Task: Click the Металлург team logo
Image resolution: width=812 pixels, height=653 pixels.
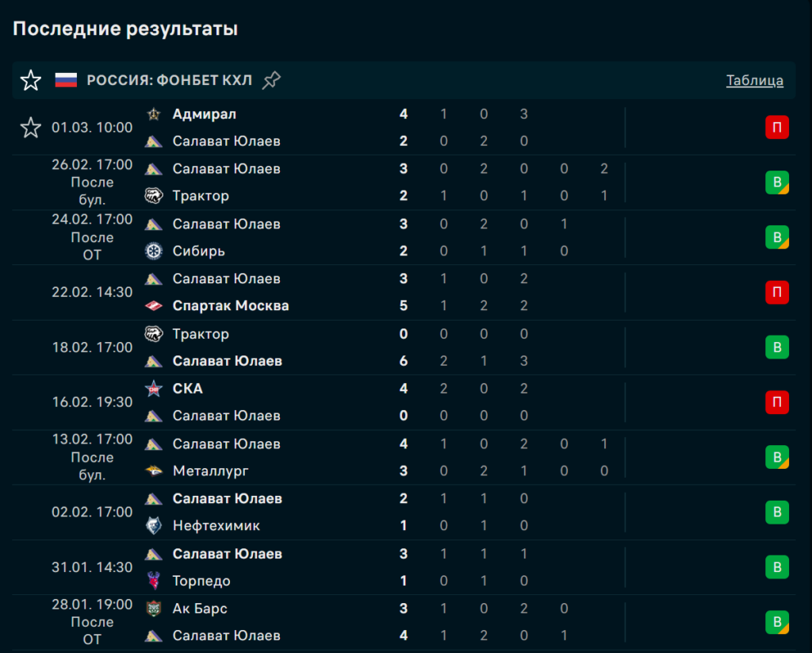Action: tap(154, 471)
